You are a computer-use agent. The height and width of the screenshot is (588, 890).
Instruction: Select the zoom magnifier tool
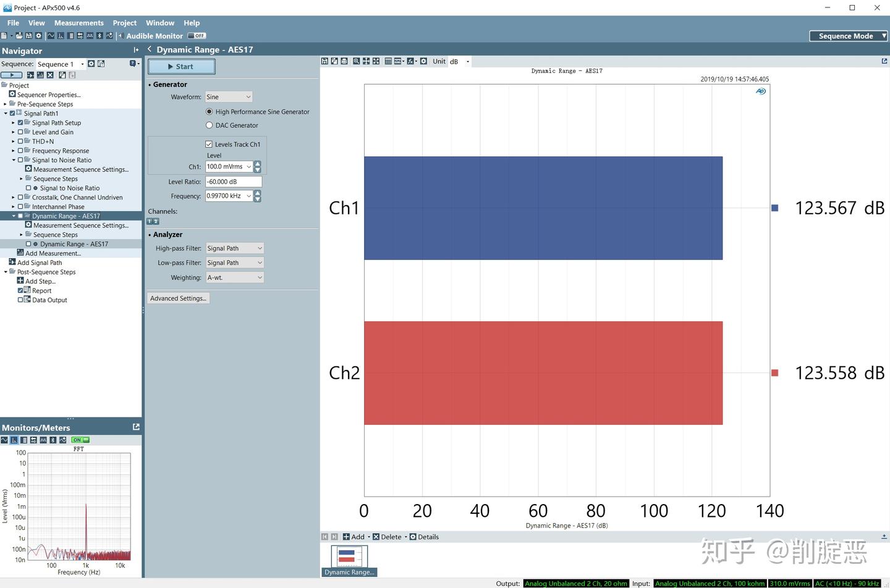(x=357, y=61)
